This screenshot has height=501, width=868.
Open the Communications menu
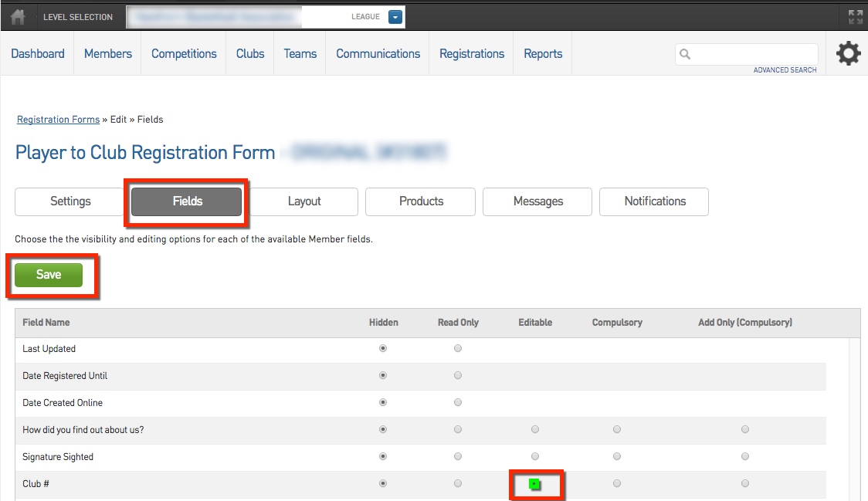[378, 54]
